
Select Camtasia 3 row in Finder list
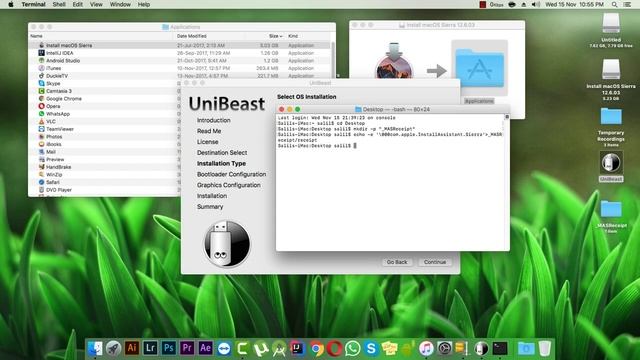(x=104, y=91)
